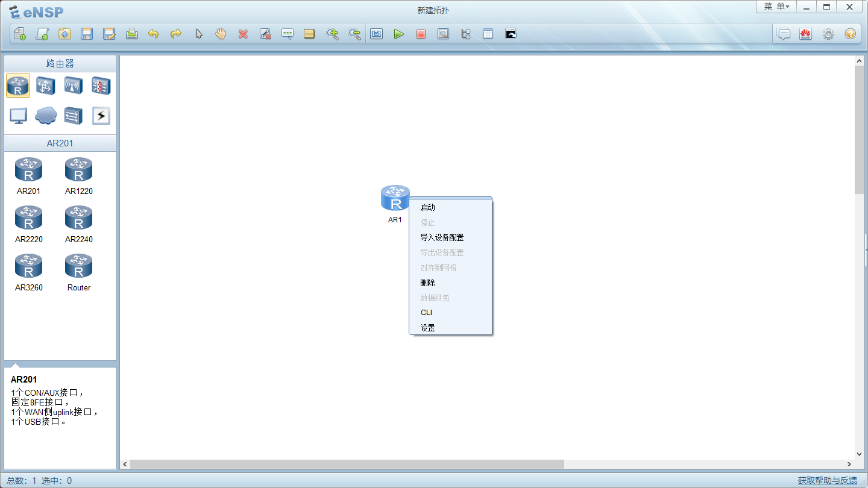Open settings gear in top-right toolbar
Viewport: 868px width, 488px height.
[828, 34]
